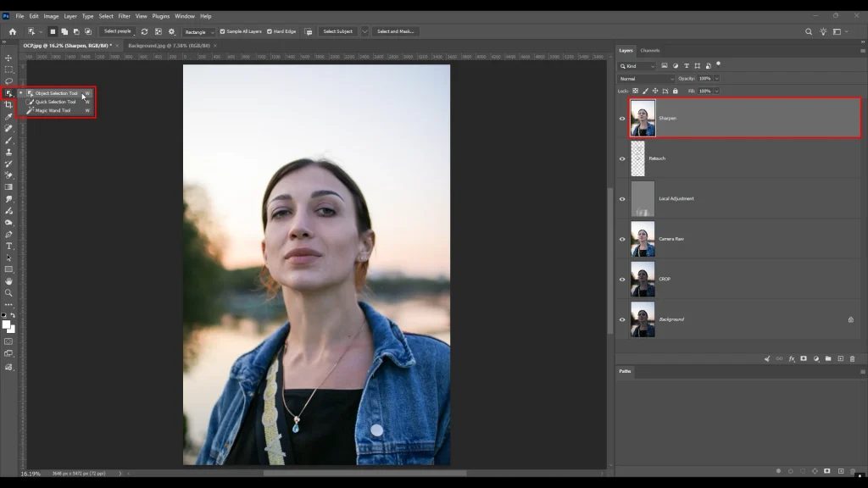Click the foreground color swatch
Viewport: 868px width, 488px height.
(x=6, y=324)
